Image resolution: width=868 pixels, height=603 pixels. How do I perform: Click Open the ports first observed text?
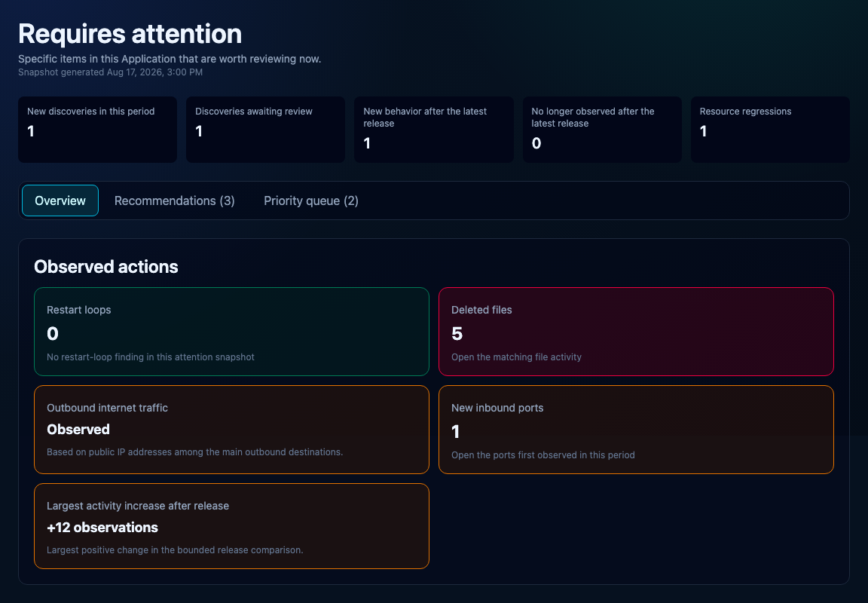click(x=543, y=455)
